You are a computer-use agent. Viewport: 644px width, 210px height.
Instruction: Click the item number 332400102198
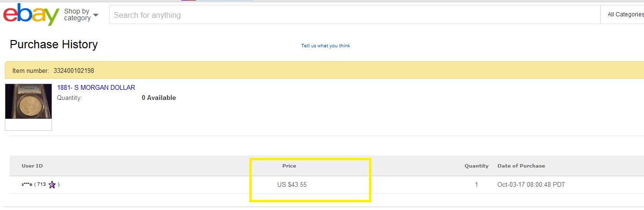pyautogui.click(x=74, y=70)
